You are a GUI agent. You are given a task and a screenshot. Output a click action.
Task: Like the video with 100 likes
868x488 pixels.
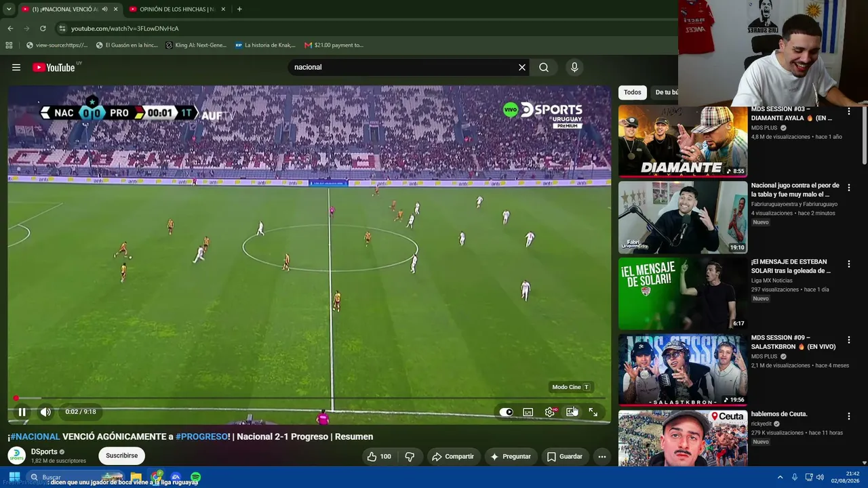click(x=379, y=457)
